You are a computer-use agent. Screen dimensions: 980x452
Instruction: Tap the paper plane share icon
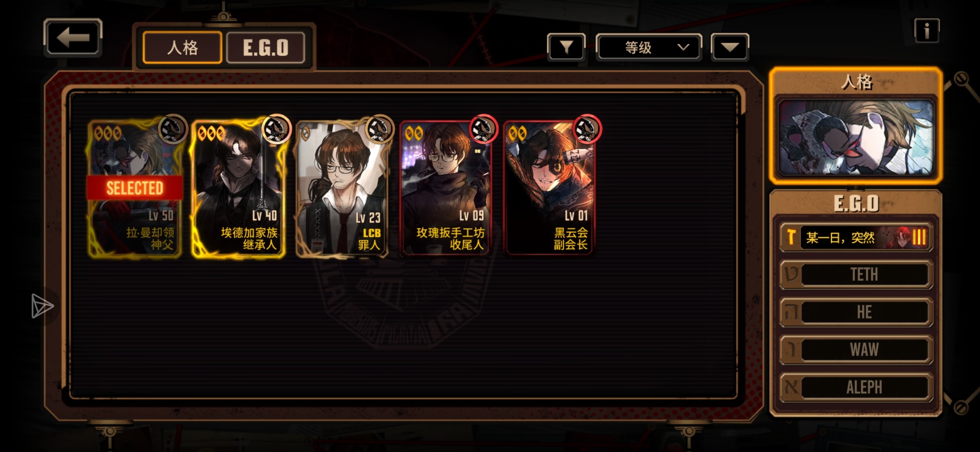coord(42,306)
